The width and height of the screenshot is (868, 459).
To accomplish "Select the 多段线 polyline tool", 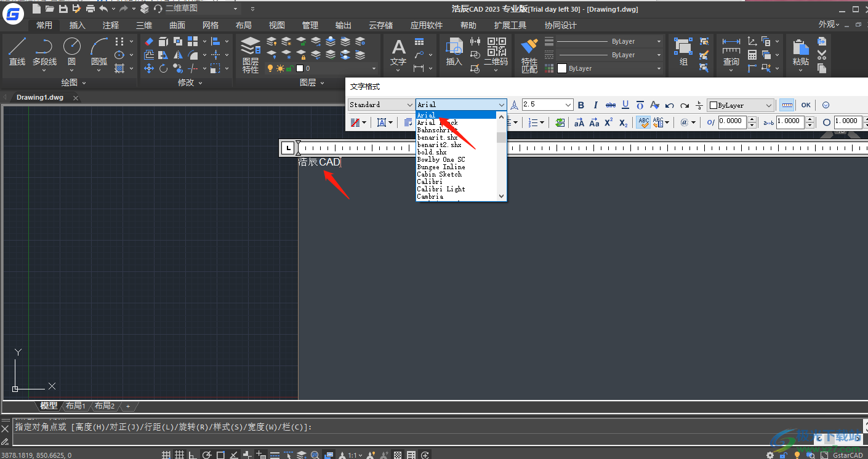I will tap(44, 50).
